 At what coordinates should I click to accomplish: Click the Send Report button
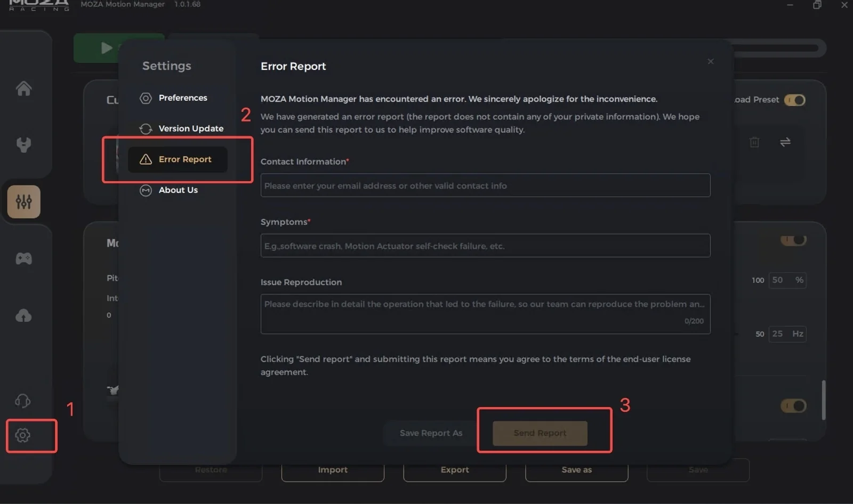(540, 433)
